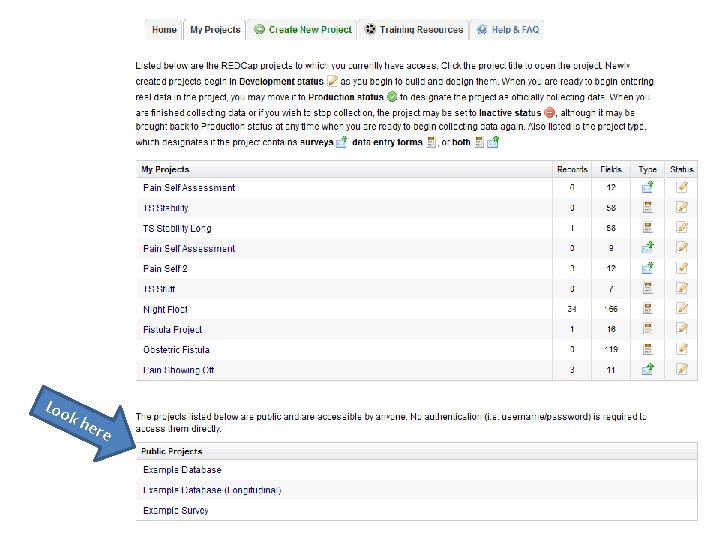
Task: Open the Pain Showing Off project
Action: tap(179, 370)
